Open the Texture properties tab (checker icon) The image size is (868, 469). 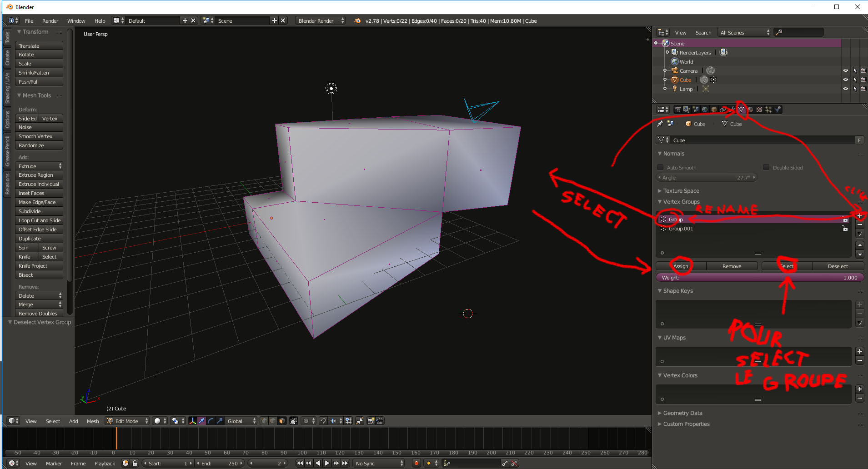[x=760, y=110]
